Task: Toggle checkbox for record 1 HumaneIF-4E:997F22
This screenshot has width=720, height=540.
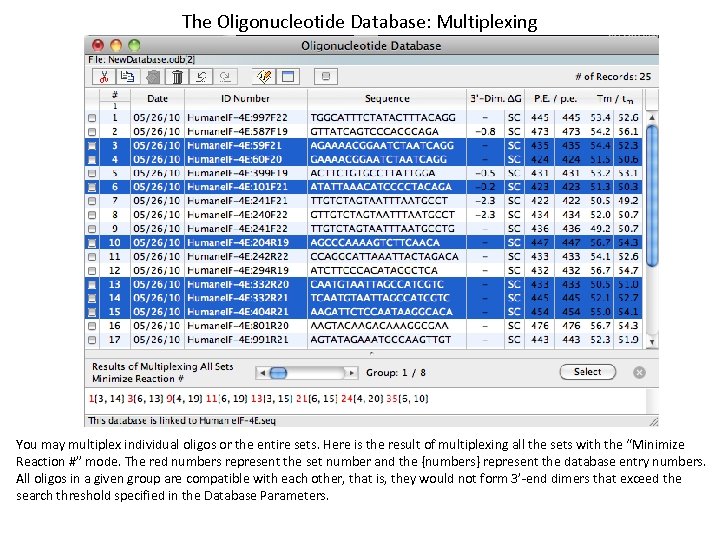Action: 92,118
